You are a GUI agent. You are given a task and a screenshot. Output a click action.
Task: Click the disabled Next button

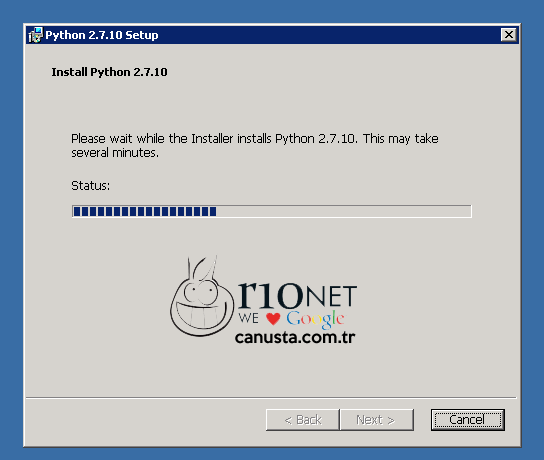point(377,420)
